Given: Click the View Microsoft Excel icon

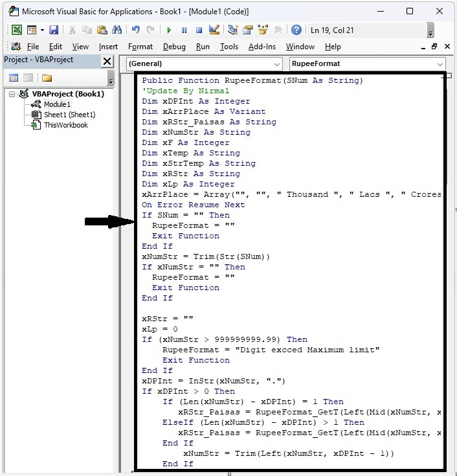Looking at the screenshot, I should coord(17,30).
